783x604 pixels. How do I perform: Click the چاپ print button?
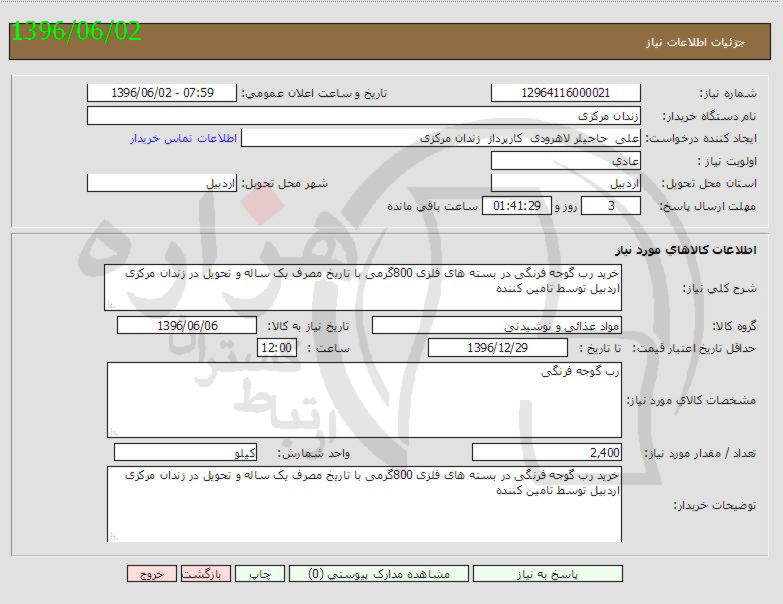pyautogui.click(x=260, y=574)
